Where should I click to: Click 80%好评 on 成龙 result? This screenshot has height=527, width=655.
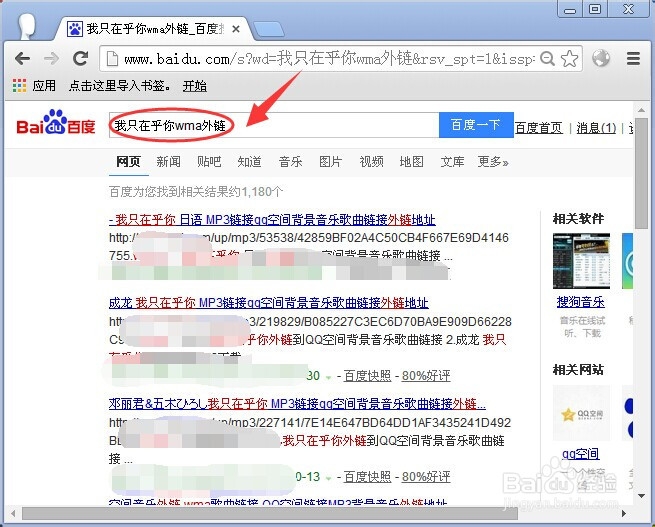pyautogui.click(x=426, y=376)
